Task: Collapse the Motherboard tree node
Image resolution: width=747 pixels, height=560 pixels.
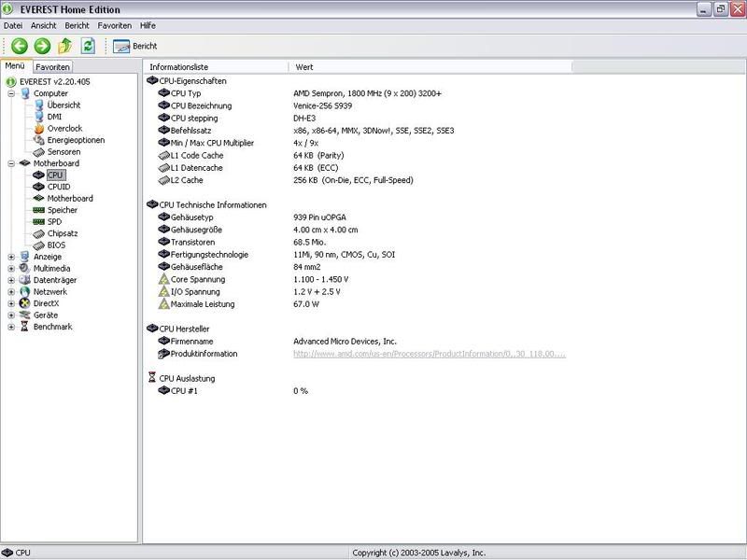Action: tap(11, 163)
